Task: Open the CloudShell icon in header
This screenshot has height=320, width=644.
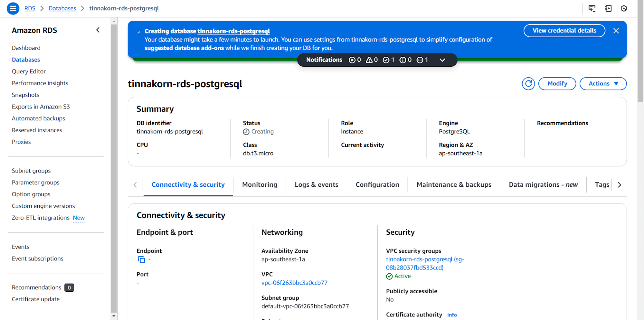Action: [x=592, y=8]
